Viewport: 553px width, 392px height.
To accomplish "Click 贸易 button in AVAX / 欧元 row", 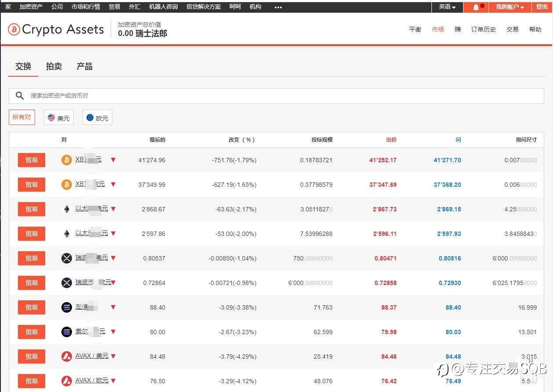I will 32,381.
